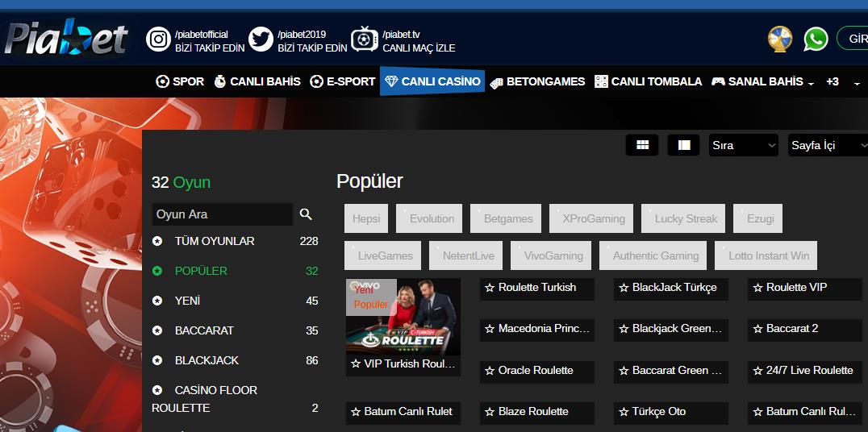Switch to grid view layout icon

tap(642, 145)
